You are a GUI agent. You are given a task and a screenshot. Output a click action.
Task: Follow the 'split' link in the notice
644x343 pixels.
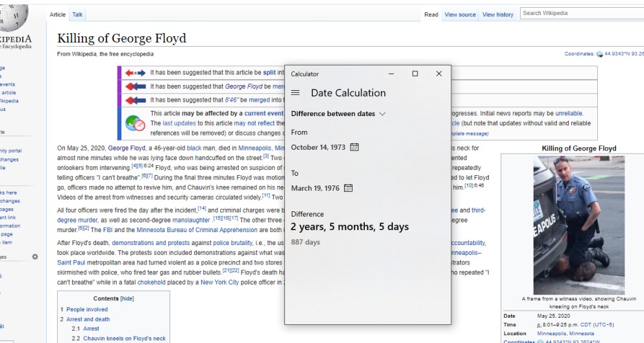[x=269, y=72]
